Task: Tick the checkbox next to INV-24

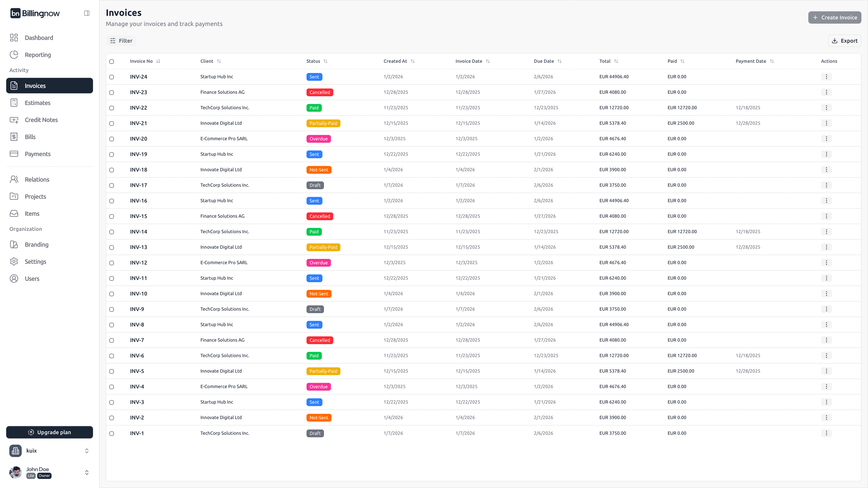Action: [112, 77]
